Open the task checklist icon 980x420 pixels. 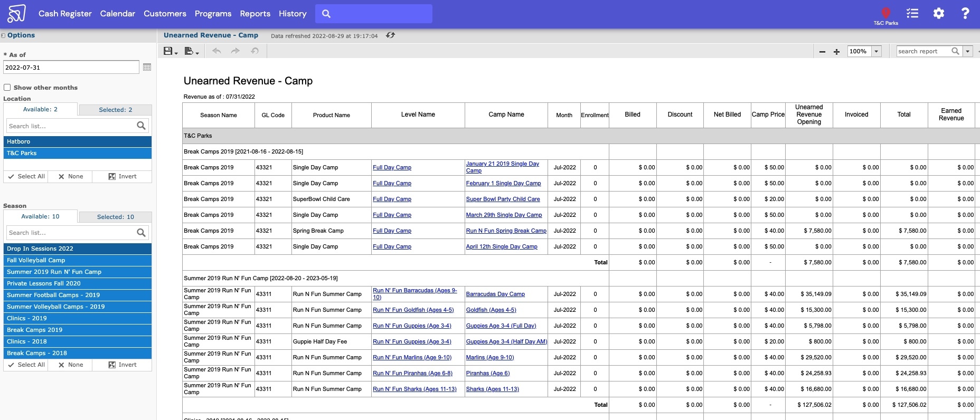click(x=912, y=14)
